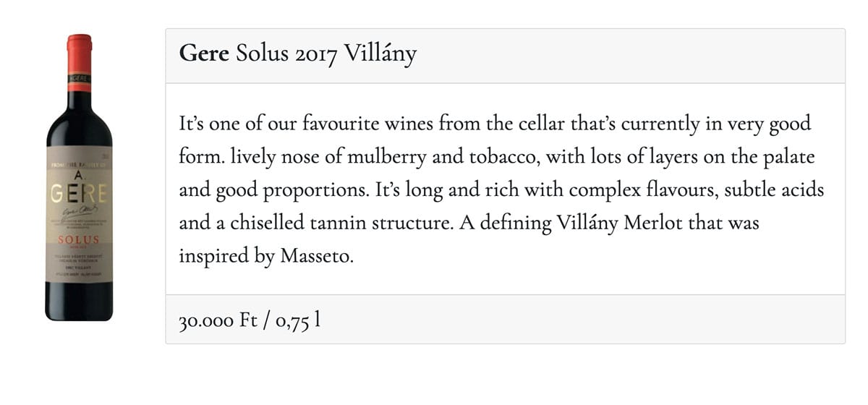This screenshot has width=868, height=405.
Task: Click the GERE name on the bottle label
Action: coord(80,194)
